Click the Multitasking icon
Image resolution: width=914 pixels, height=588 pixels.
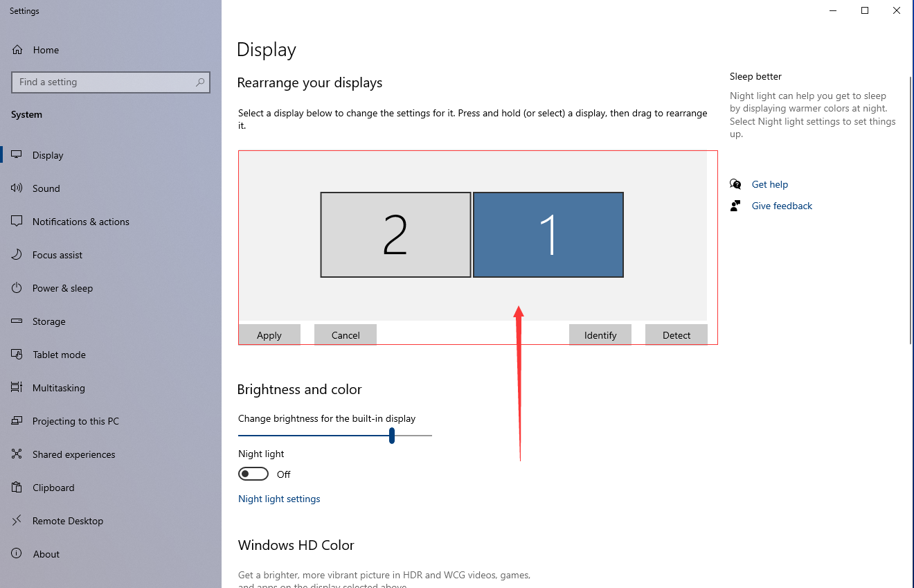pyautogui.click(x=17, y=388)
